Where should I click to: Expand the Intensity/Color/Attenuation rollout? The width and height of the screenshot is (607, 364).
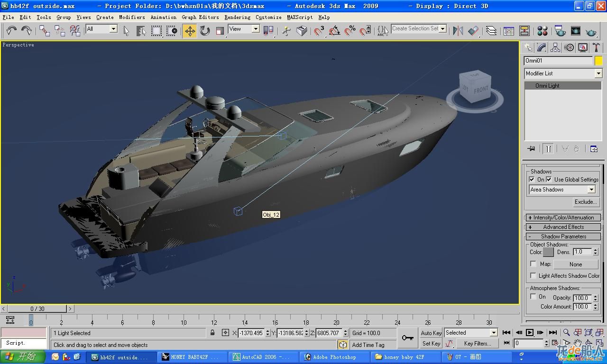(x=563, y=218)
